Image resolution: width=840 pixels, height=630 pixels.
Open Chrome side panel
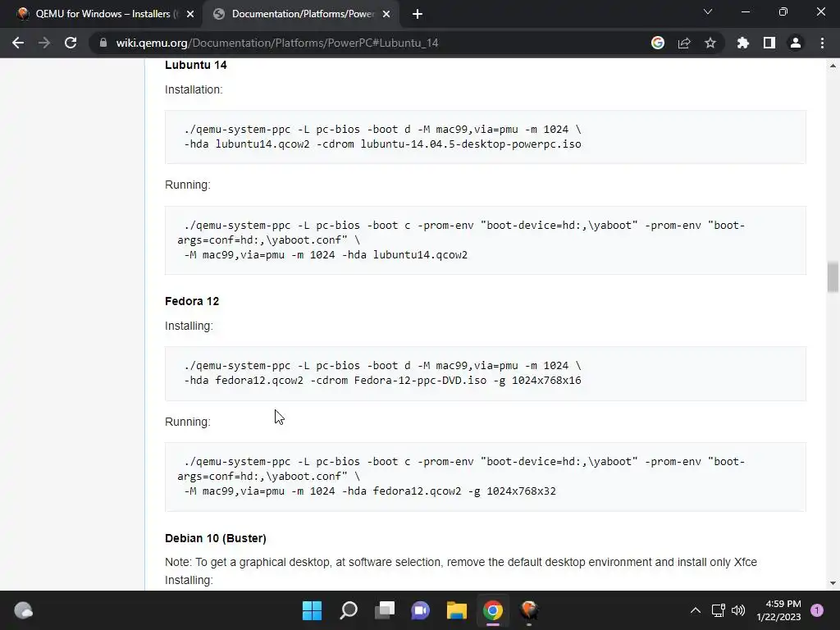769,43
